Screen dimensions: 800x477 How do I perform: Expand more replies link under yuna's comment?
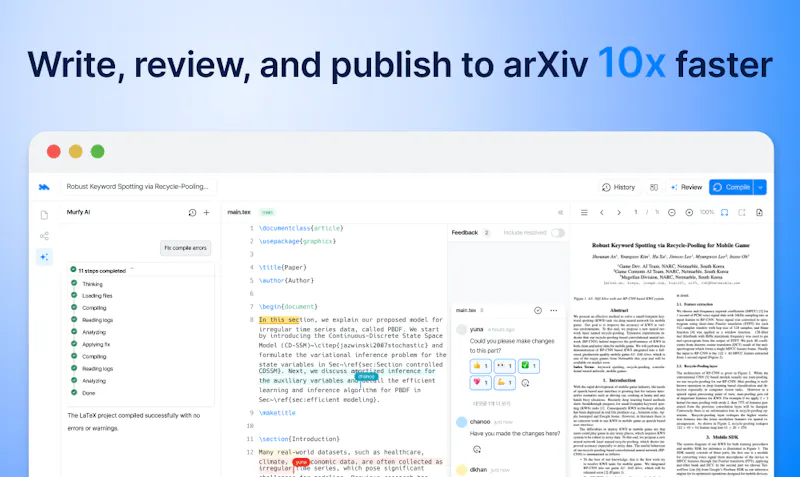pos(492,404)
